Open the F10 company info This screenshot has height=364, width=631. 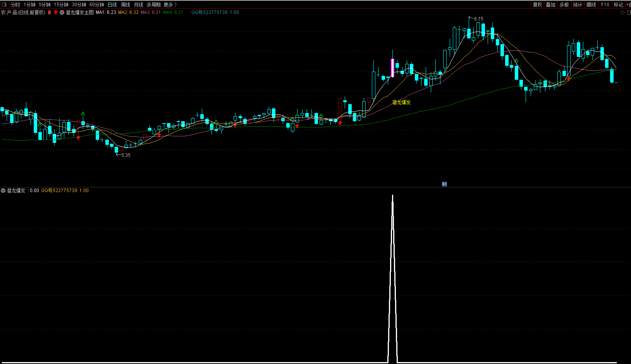(605, 5)
